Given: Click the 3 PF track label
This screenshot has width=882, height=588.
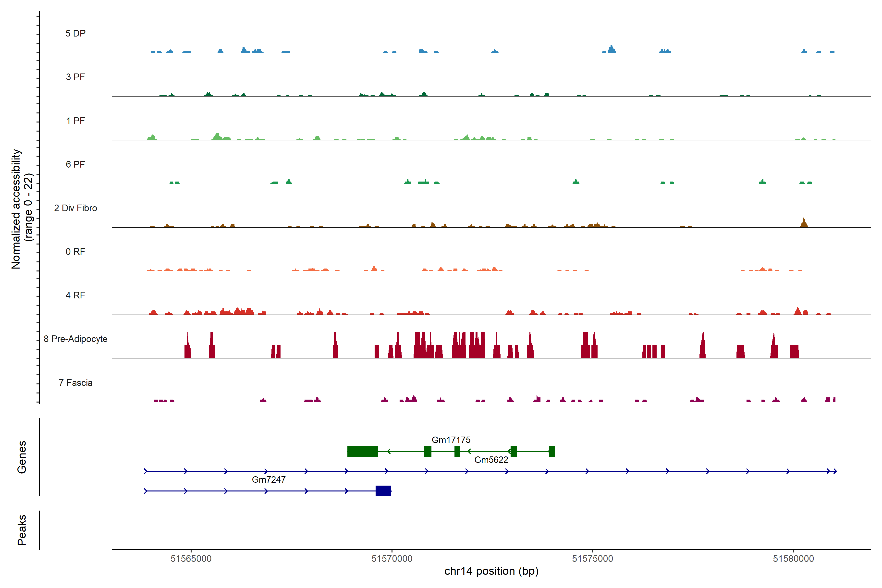Looking at the screenshot, I should [75, 77].
